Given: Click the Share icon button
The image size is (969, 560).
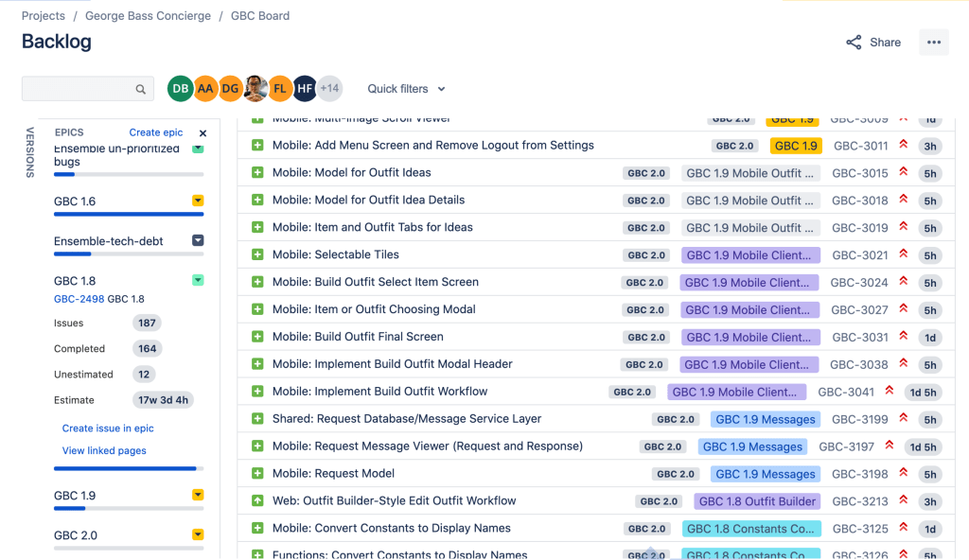Looking at the screenshot, I should [x=854, y=43].
